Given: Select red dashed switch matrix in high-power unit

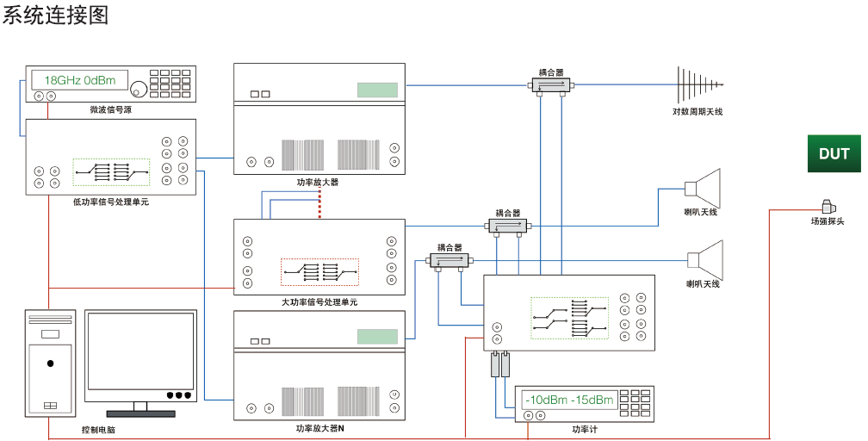Looking at the screenshot, I should pos(319,271).
